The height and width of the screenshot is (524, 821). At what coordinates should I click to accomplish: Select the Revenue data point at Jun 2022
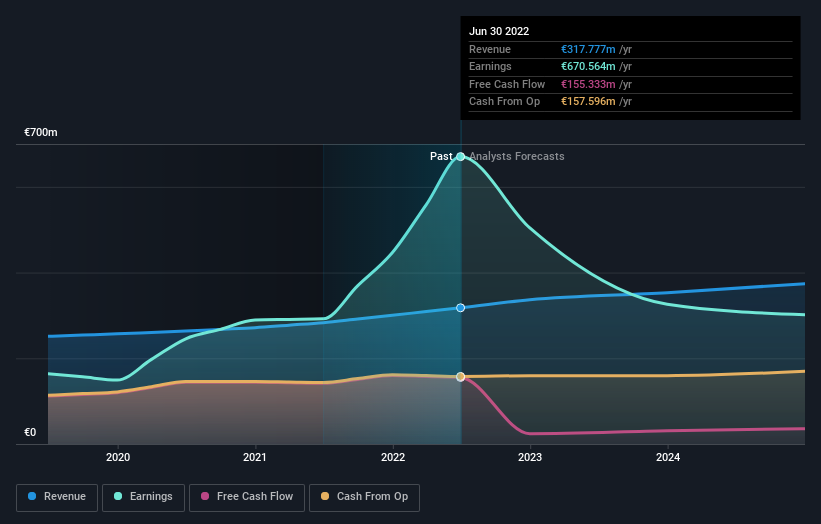[460, 308]
